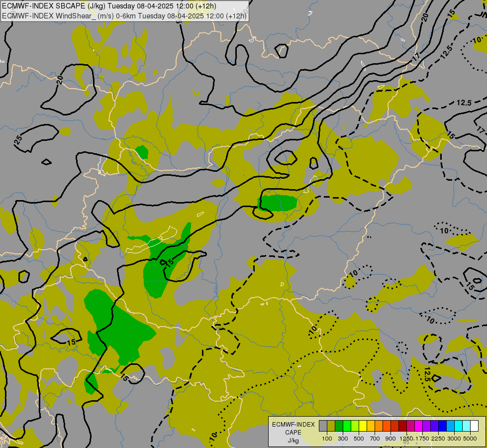Select the magenta legend swatch left of 1750

click(419, 426)
